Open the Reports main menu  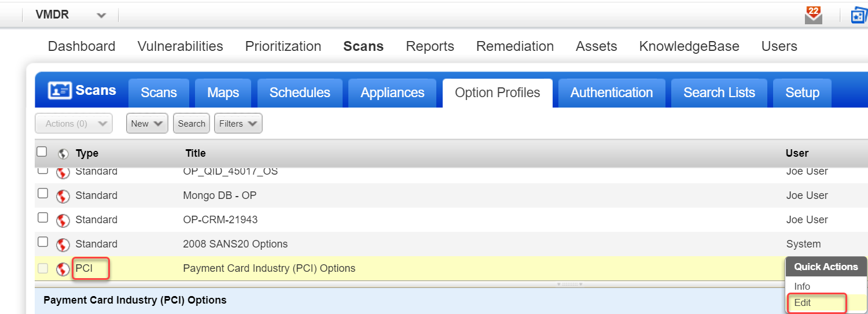click(429, 46)
